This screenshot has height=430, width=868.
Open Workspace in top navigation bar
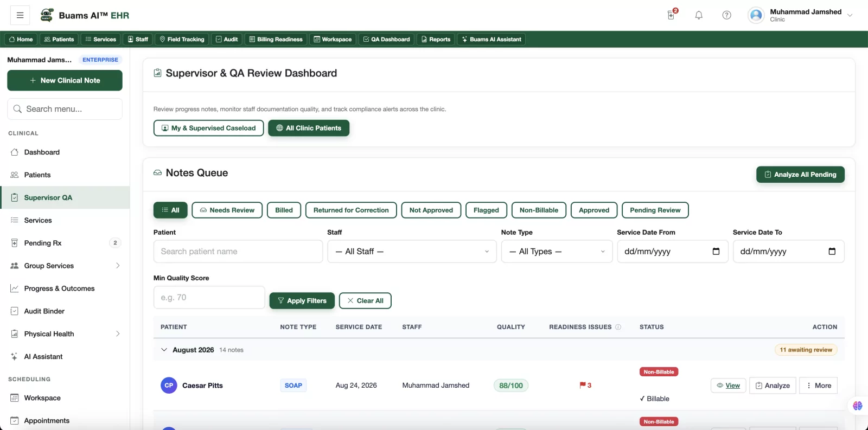333,39
